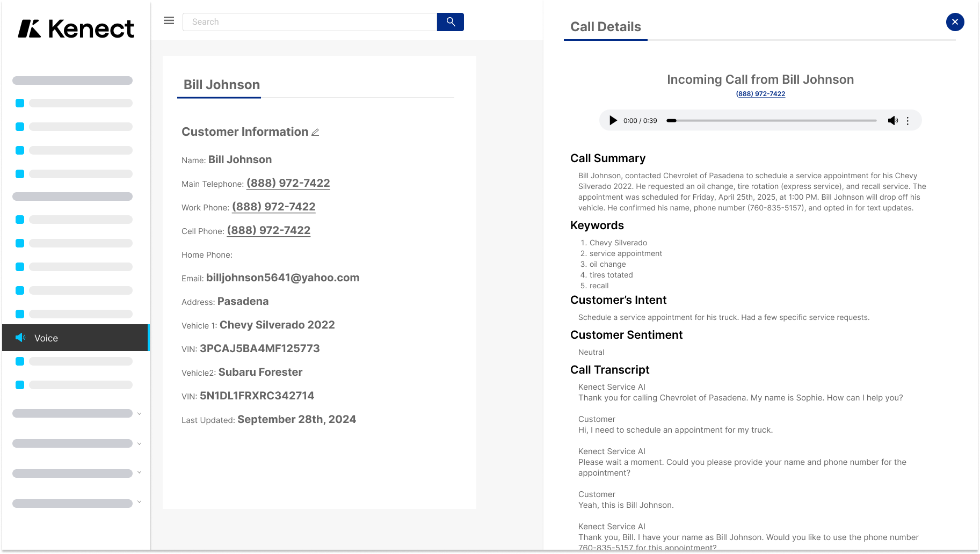Click the Chevy Silverado 2022 vehicle value
980x554 pixels.
click(x=277, y=325)
